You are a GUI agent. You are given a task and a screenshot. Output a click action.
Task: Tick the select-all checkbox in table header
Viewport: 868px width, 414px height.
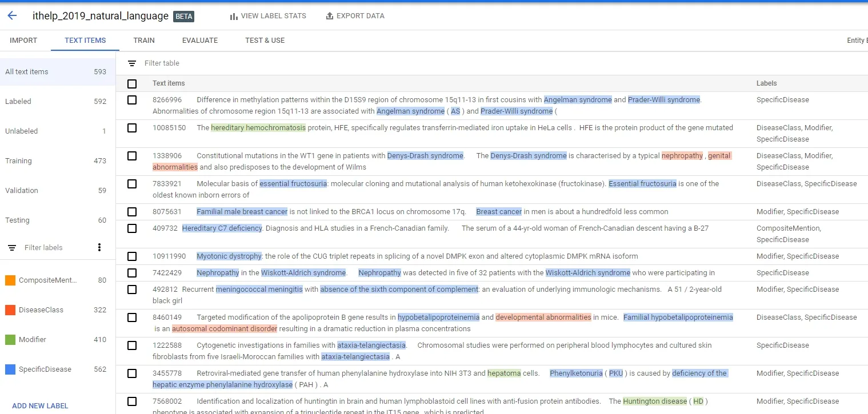(x=132, y=84)
